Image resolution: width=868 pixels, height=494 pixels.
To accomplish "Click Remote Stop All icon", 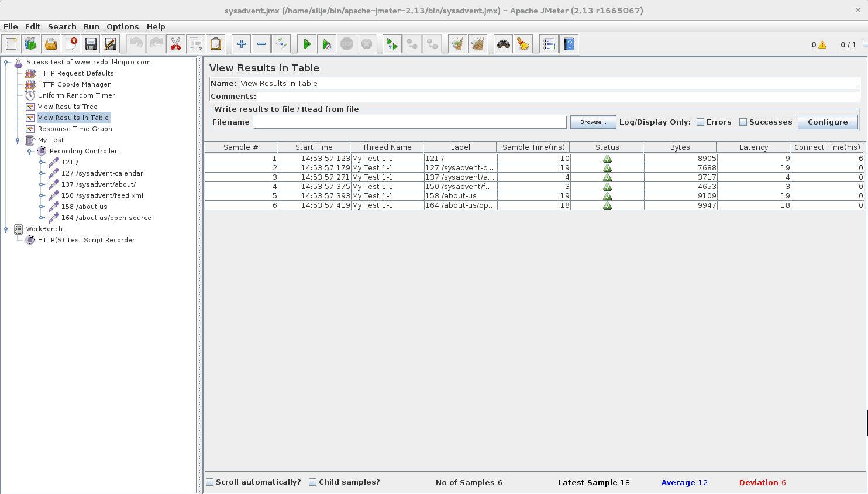I will [x=412, y=44].
